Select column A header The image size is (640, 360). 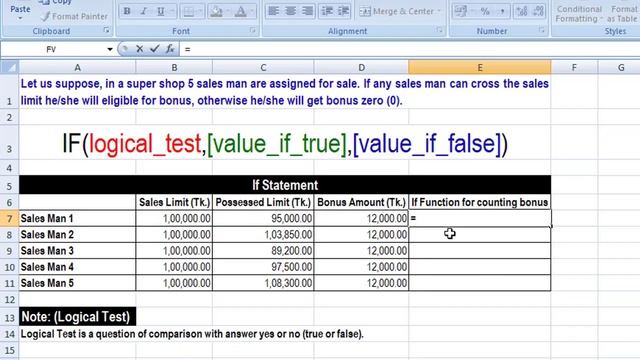(77, 67)
